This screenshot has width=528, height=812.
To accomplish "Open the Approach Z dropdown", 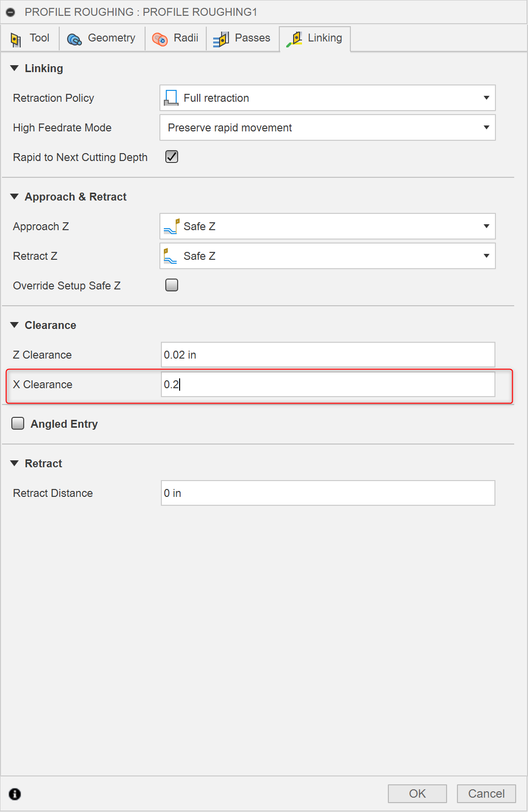I will click(x=486, y=226).
